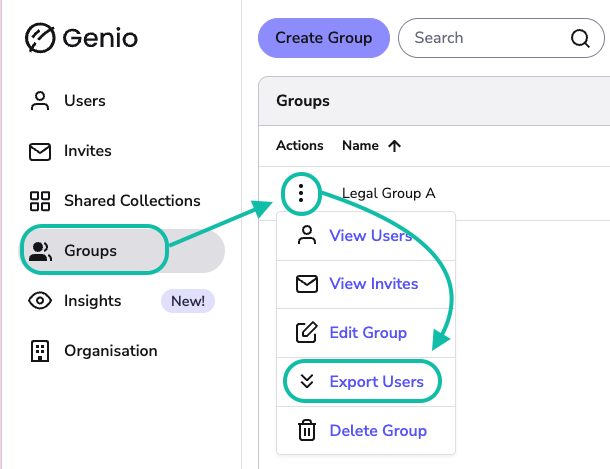Select View Invites from the actions menu
Screen dimensions: 610x469
[x=366, y=285]
